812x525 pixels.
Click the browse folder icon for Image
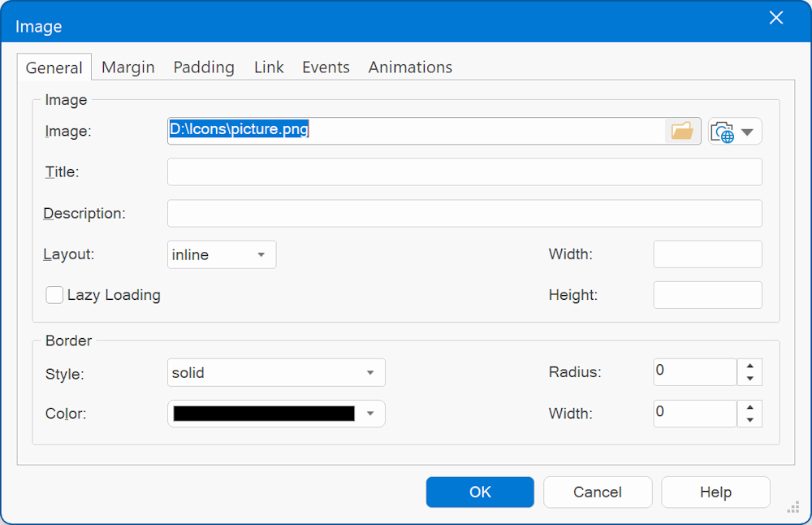coord(682,131)
